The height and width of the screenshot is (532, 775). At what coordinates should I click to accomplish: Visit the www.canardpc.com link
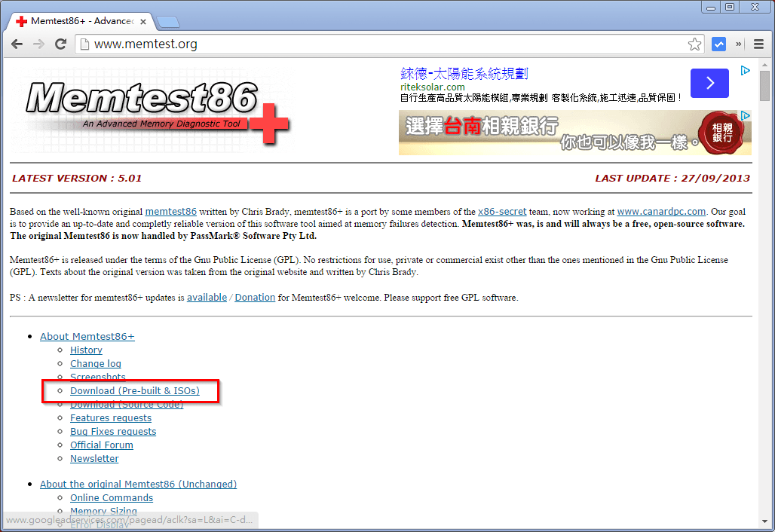(x=661, y=211)
